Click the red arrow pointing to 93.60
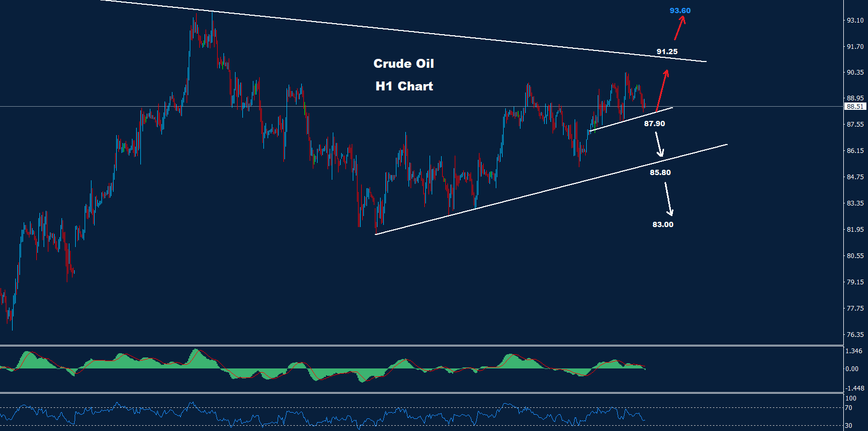This screenshot has width=868, height=431. pyautogui.click(x=679, y=28)
